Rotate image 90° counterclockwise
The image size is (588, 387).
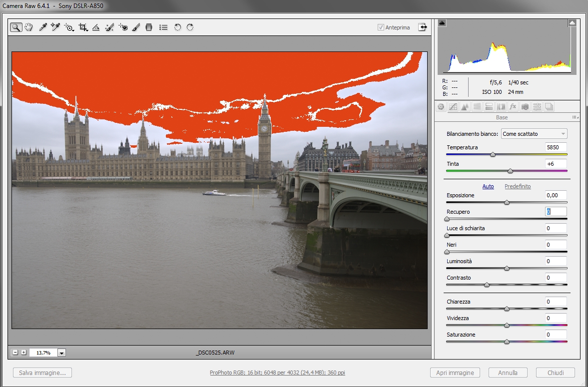click(177, 27)
